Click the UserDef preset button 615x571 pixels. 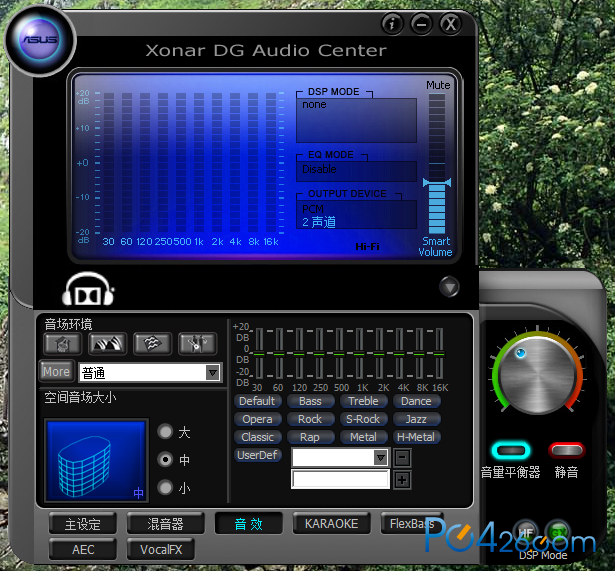257,455
